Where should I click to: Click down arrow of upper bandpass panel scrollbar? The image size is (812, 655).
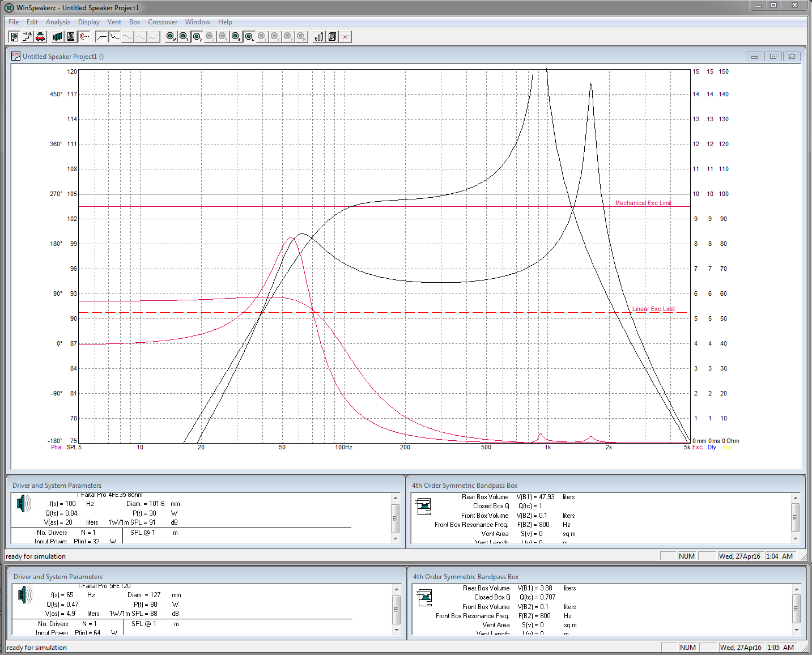pos(796,539)
